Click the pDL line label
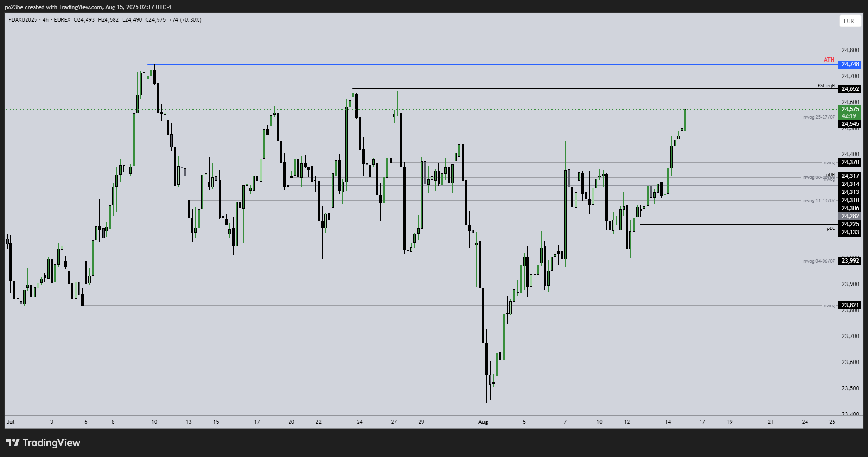This screenshot has height=457, width=868. point(831,228)
